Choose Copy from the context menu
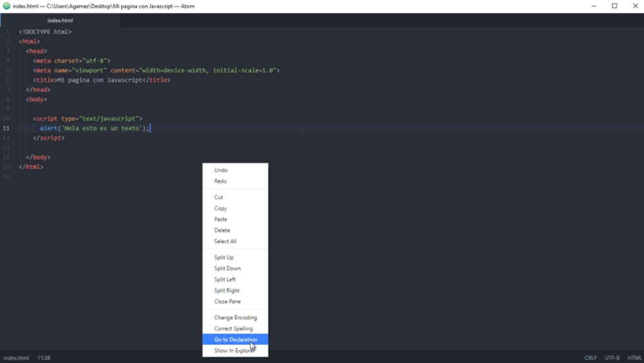The width and height of the screenshot is (644, 363). (x=235, y=208)
